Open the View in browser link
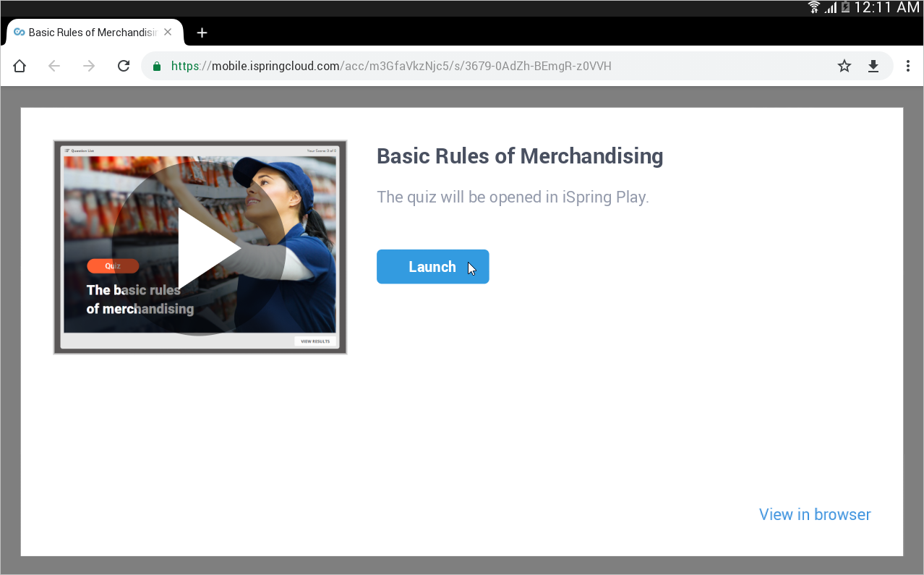The width and height of the screenshot is (924, 575). tap(814, 514)
